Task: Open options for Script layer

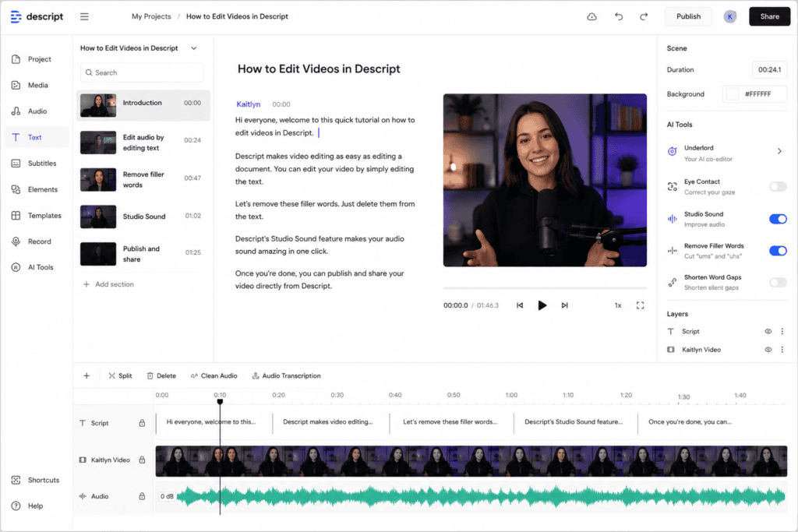Action: [x=782, y=332]
